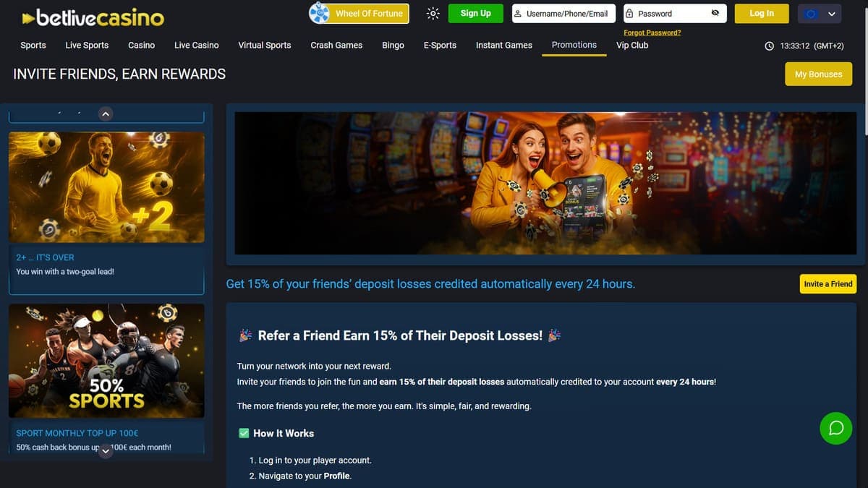The height and width of the screenshot is (488, 868).
Task: Toggle light/dark theme sun icon
Action: (433, 13)
